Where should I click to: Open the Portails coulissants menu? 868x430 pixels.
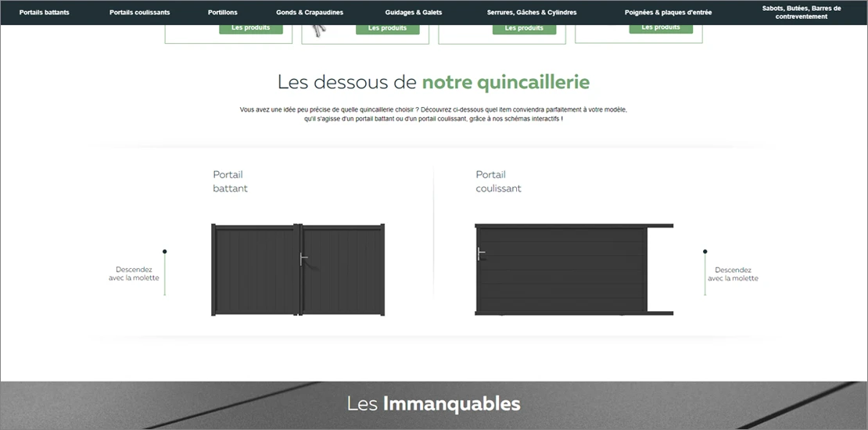139,13
